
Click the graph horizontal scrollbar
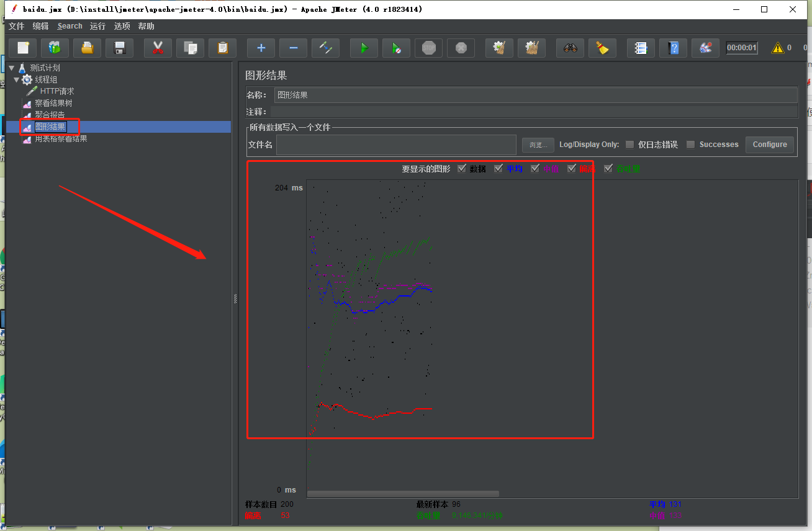coord(403,494)
